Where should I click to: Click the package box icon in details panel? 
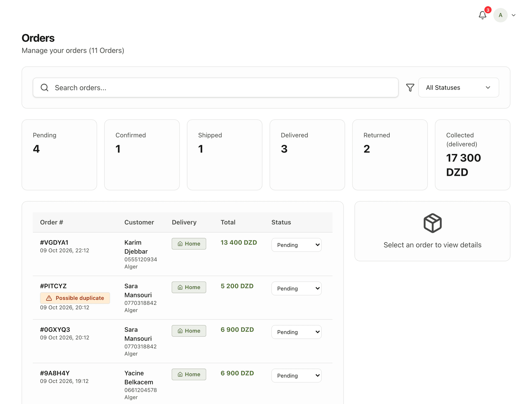pos(433,223)
